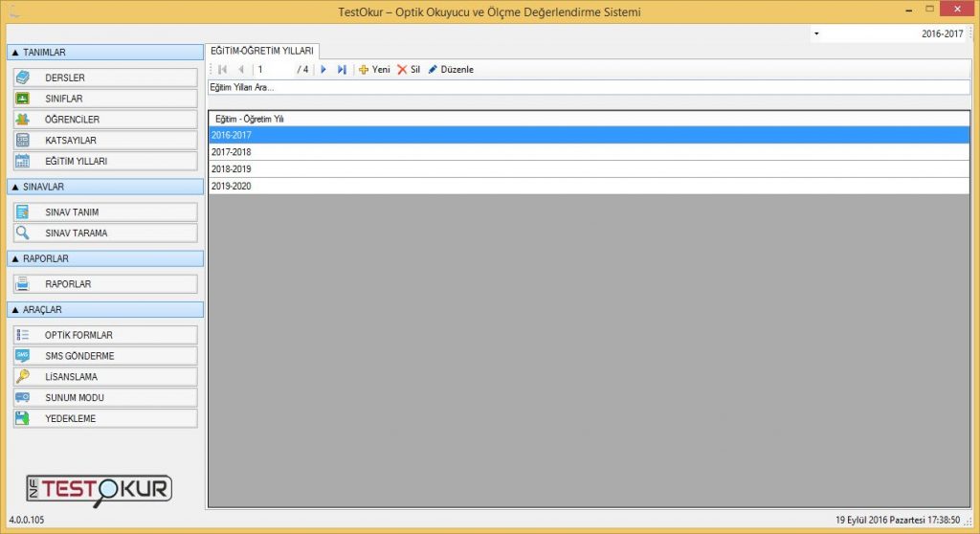This screenshot has width=980, height=534.
Task: Collapse the SINAVLAR section
Action: pyautogui.click(x=105, y=187)
